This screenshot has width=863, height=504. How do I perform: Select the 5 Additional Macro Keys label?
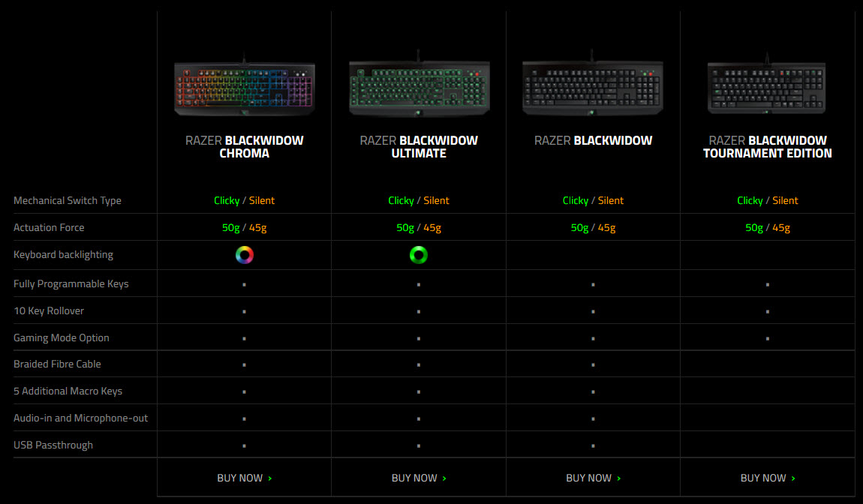[68, 391]
